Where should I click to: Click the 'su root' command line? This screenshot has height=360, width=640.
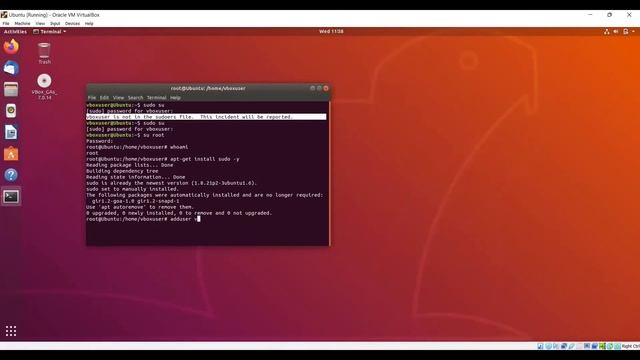125,135
